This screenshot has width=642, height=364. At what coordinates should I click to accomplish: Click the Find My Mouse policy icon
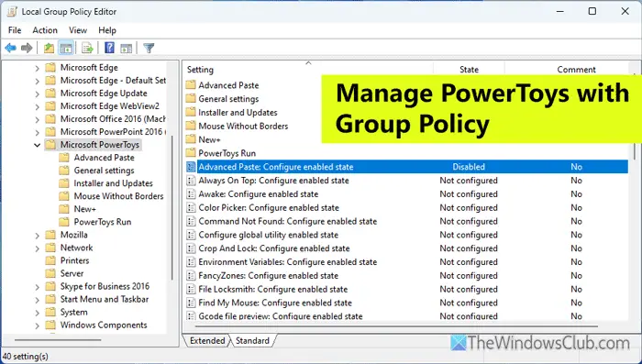pyautogui.click(x=191, y=303)
